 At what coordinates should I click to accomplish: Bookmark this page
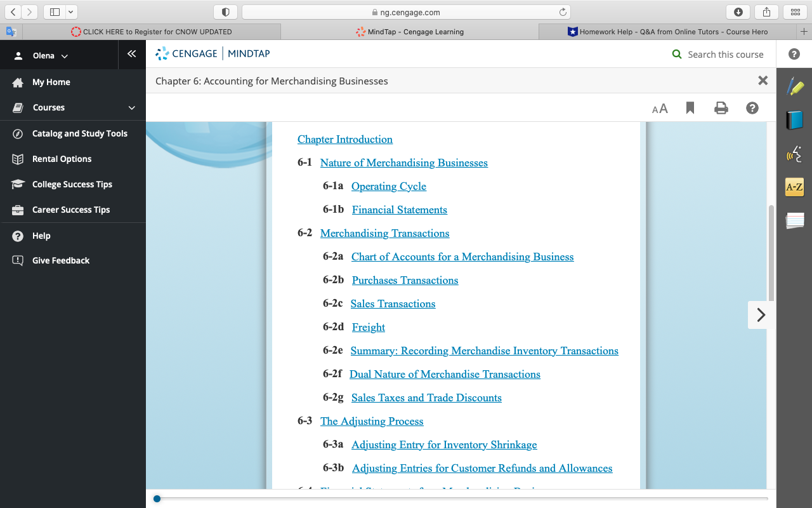[690, 108]
